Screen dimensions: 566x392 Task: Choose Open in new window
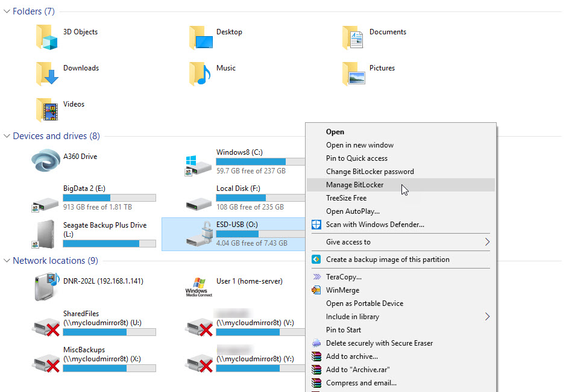[x=359, y=145]
